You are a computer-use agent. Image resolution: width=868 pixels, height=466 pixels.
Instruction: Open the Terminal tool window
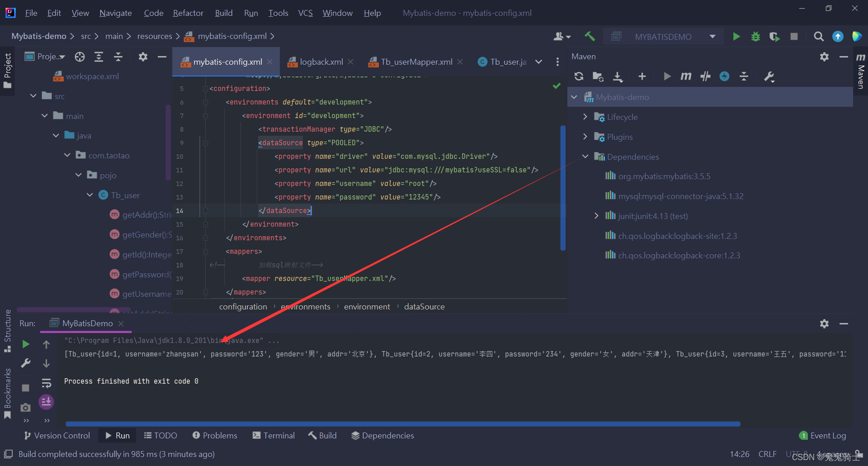(274, 435)
